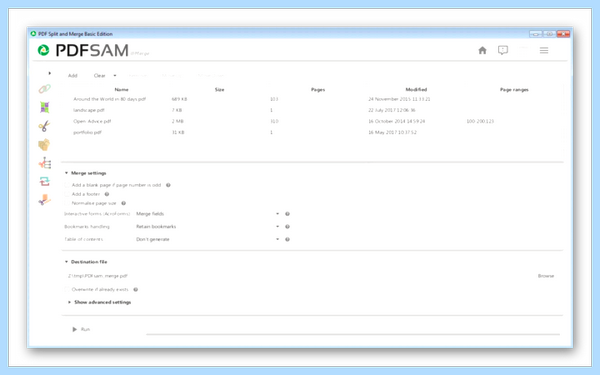
Task: Click the Table of contents label
Action: (83, 240)
